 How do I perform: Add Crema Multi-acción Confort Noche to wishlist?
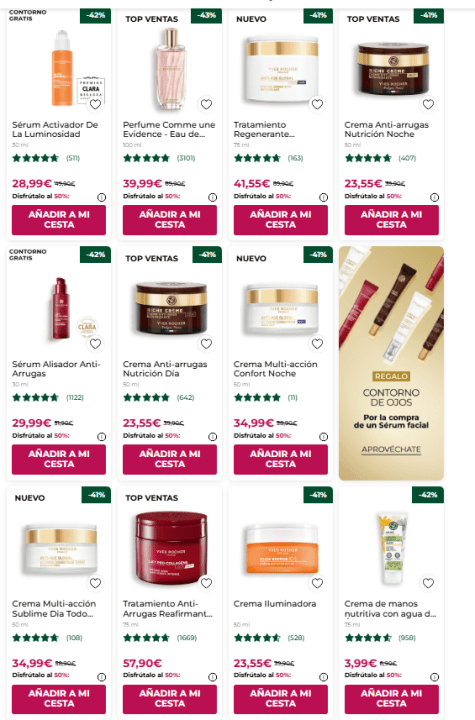click(x=317, y=343)
